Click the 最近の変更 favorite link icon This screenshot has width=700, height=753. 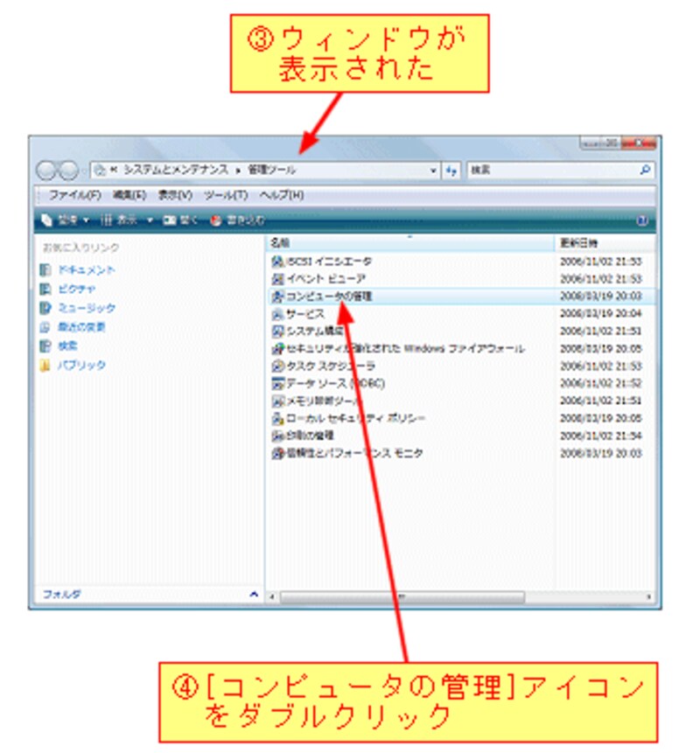tap(45, 327)
